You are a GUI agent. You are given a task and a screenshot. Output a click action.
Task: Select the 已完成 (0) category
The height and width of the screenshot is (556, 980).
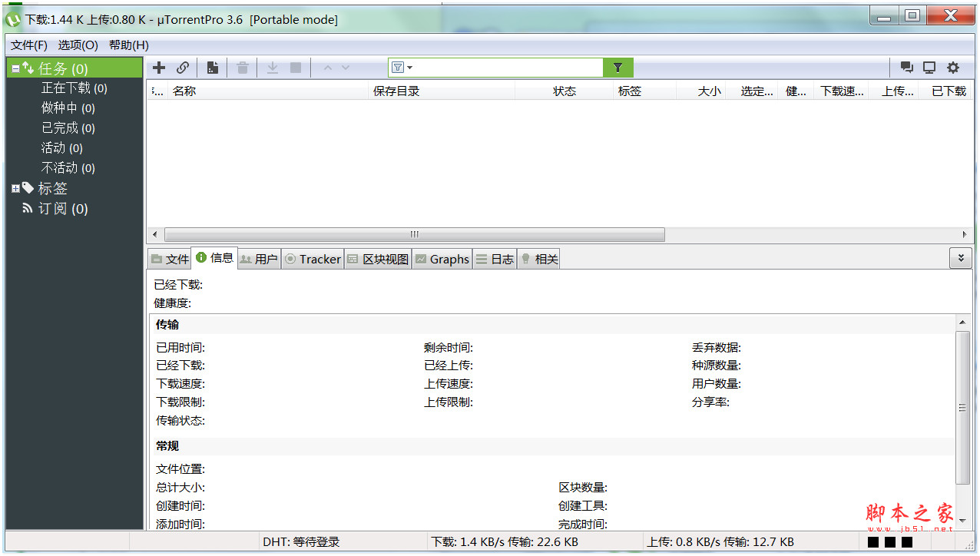tap(70, 127)
